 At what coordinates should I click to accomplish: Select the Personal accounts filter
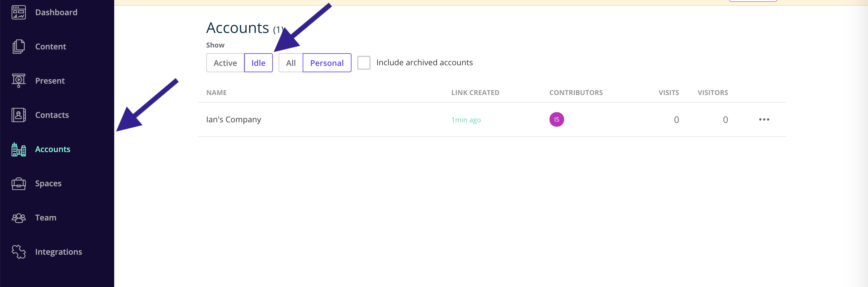tap(327, 63)
